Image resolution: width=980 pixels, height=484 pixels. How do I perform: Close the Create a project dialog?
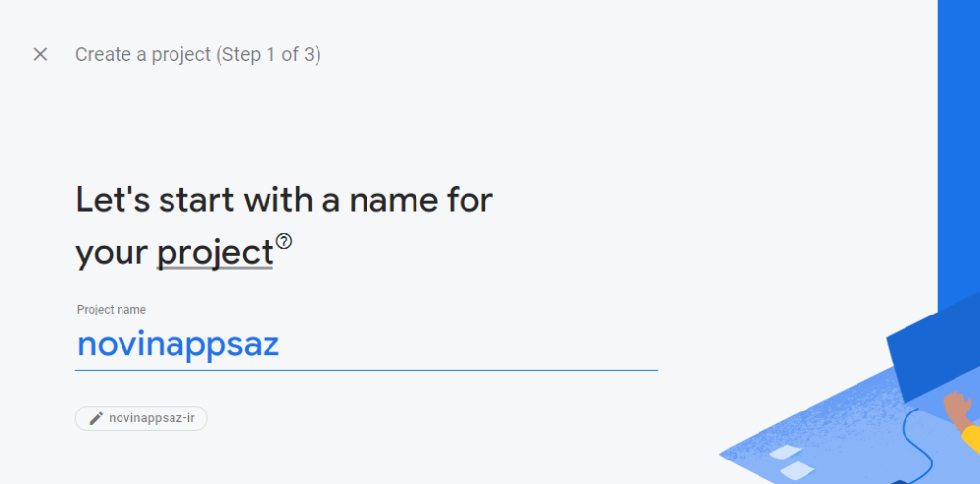point(40,54)
